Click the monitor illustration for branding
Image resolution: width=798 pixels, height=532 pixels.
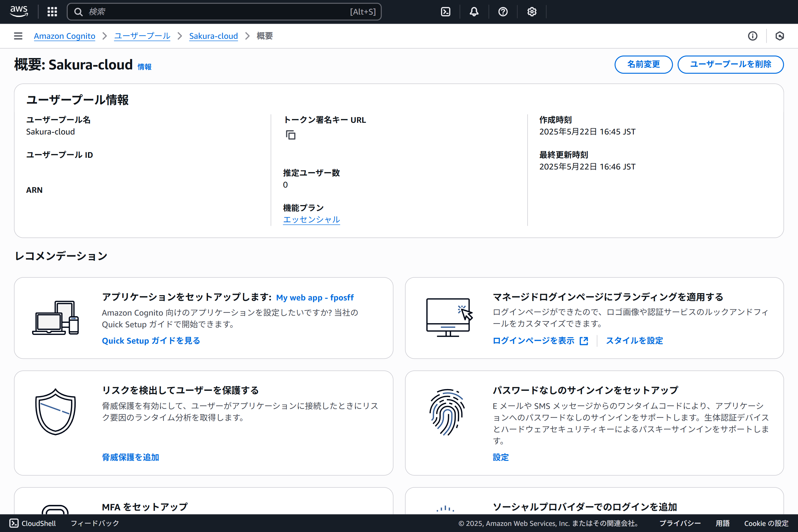449,318
